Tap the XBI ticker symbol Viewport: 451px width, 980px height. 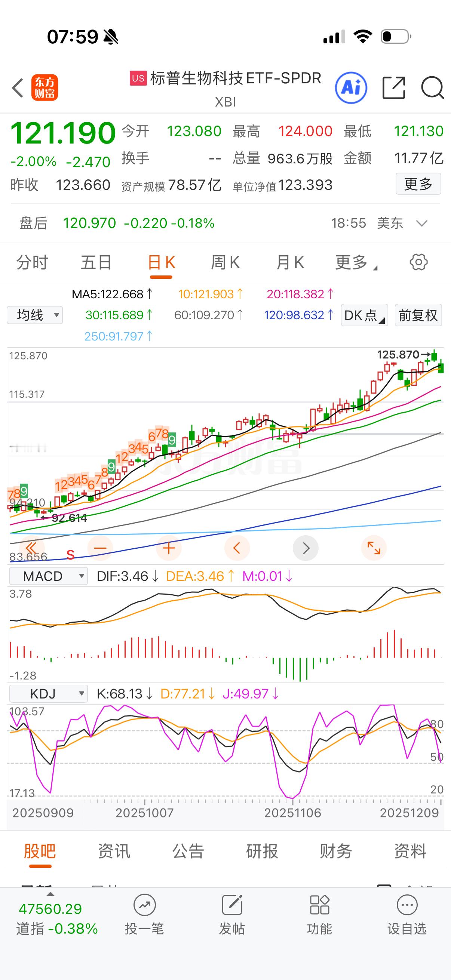(x=225, y=102)
